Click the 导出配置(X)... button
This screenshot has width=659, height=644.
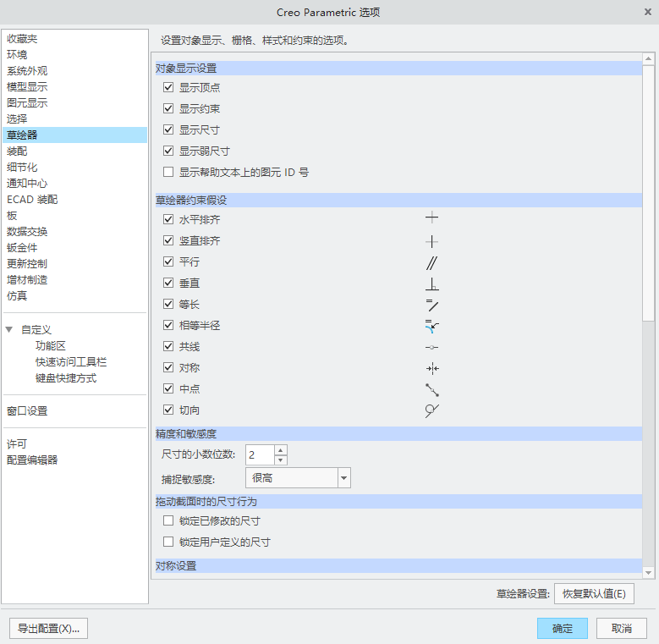[48, 629]
